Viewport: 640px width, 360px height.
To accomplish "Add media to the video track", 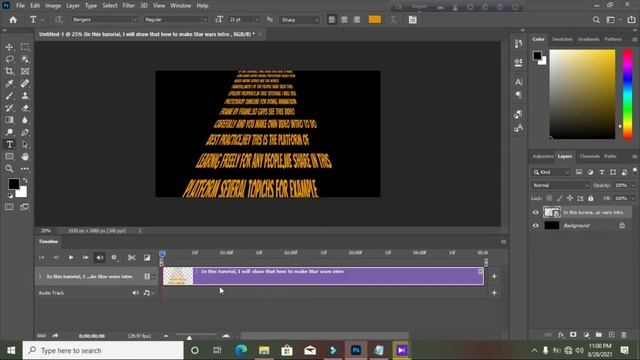I will pos(494,276).
